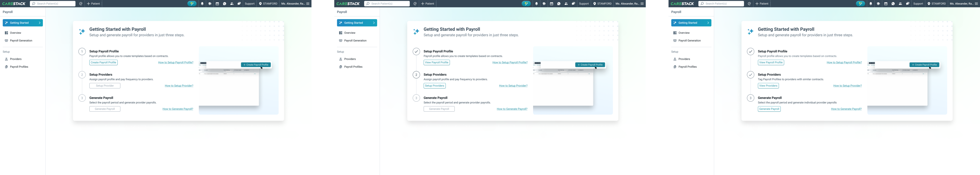Click the Getting Started chevron arrow, middle screen
980x175 pixels.
[374, 23]
